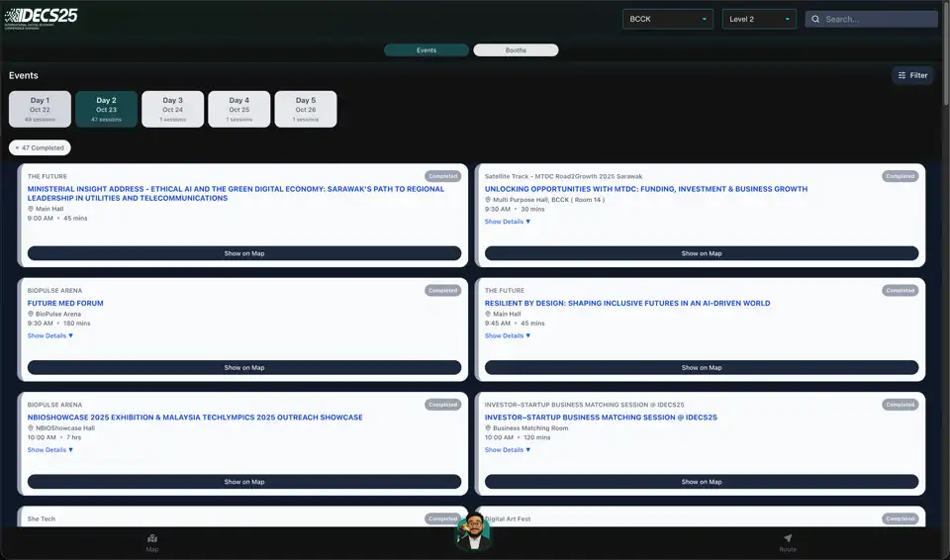The image size is (950, 560).
Task: Click the assistant avatar at the bottom
Action: [x=474, y=531]
